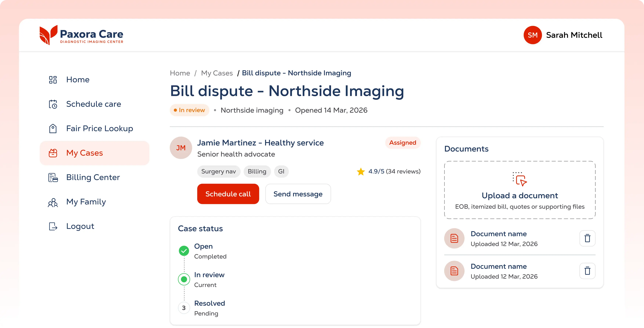Image resolution: width=644 pixels, height=328 pixels.
Task: Open Sarah Mitchell's SM avatar
Action: pyautogui.click(x=532, y=35)
